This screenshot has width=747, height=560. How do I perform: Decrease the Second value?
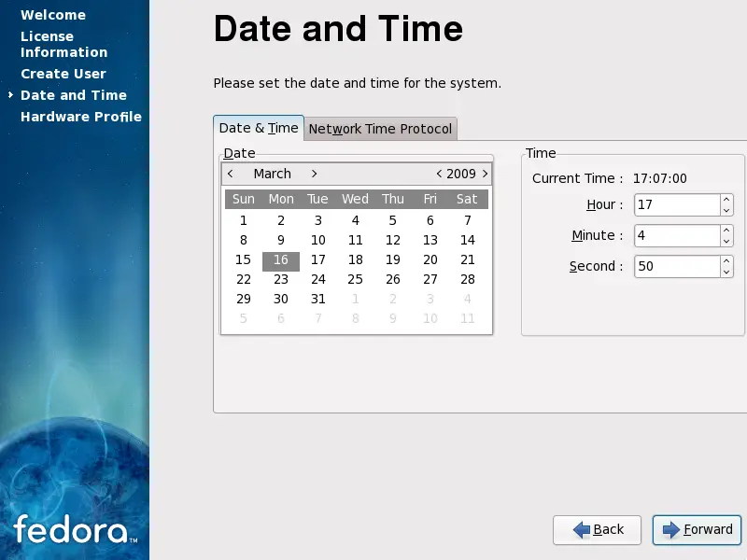726,273
